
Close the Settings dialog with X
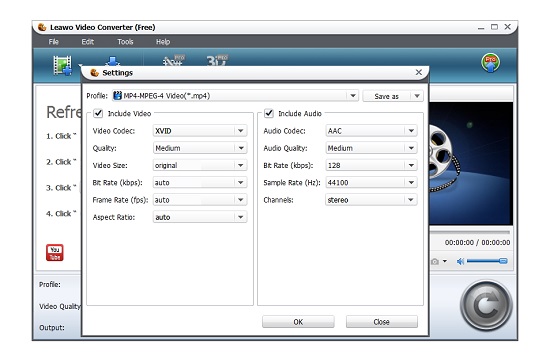click(x=418, y=72)
